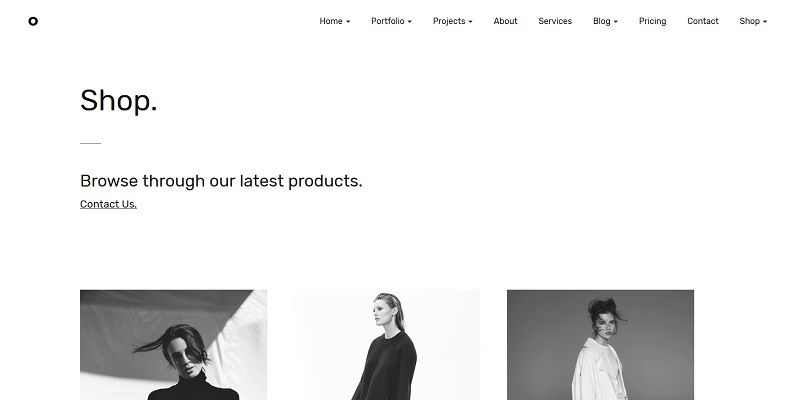Expand the Projects dropdown caret
Screen dimensions: 800x400
tap(470, 22)
